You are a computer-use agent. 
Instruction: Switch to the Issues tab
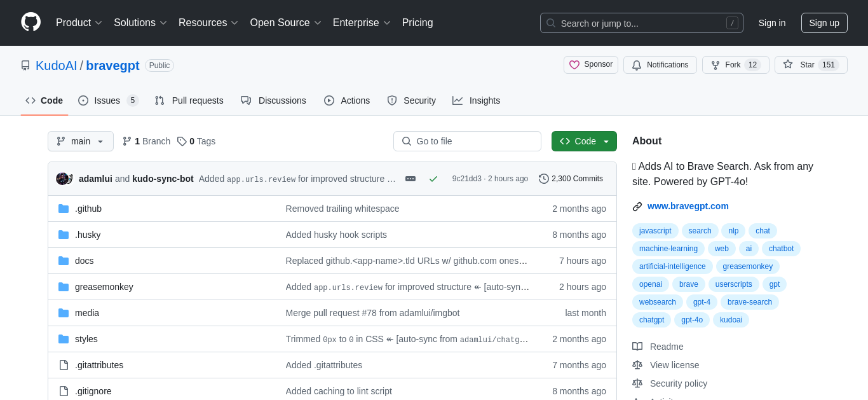[x=108, y=100]
